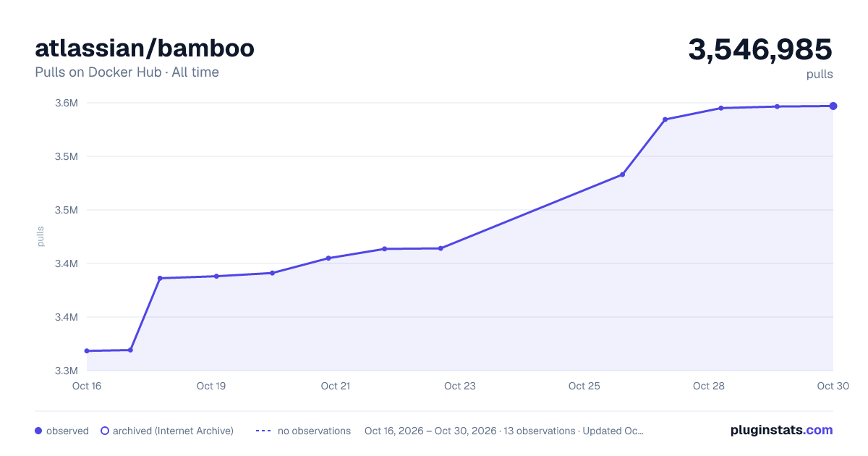This screenshot has width=868, height=456.
Task: Click the data point between Oct 25 and Oct 28
Action: point(665,119)
